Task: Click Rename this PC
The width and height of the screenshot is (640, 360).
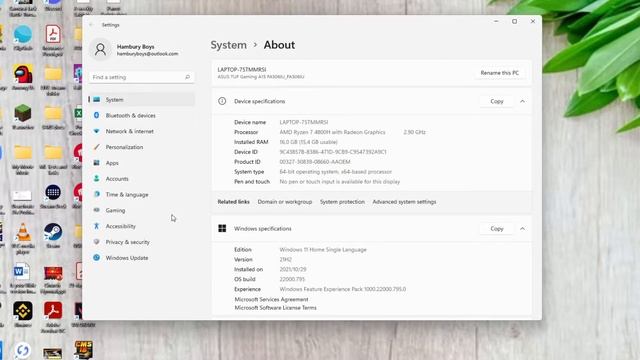Action: coord(500,73)
